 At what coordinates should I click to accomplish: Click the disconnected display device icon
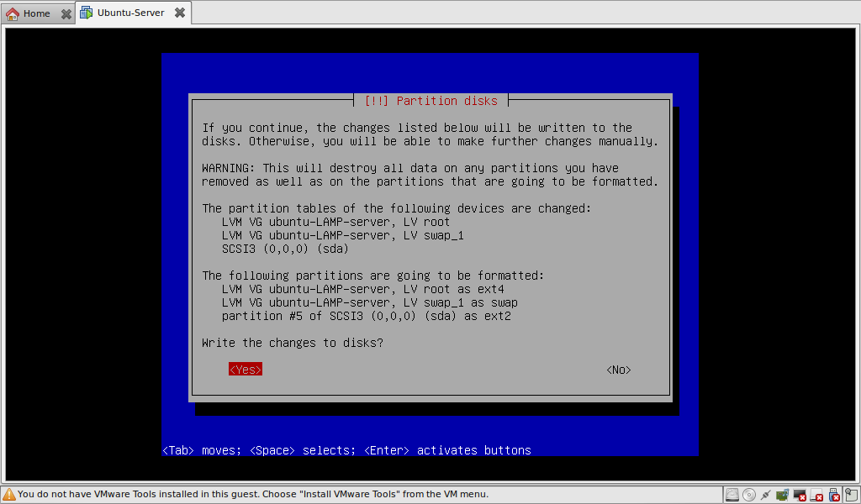[800, 495]
